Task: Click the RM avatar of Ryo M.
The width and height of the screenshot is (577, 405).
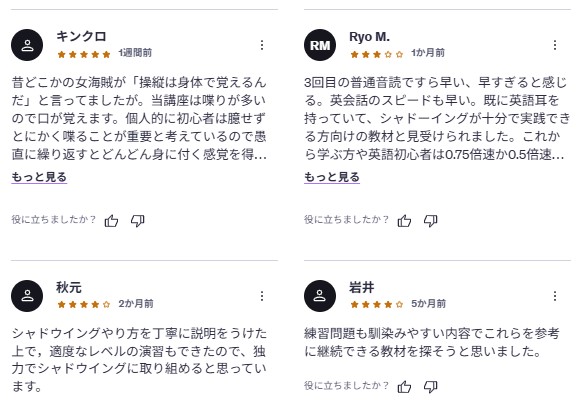Action: (320, 45)
